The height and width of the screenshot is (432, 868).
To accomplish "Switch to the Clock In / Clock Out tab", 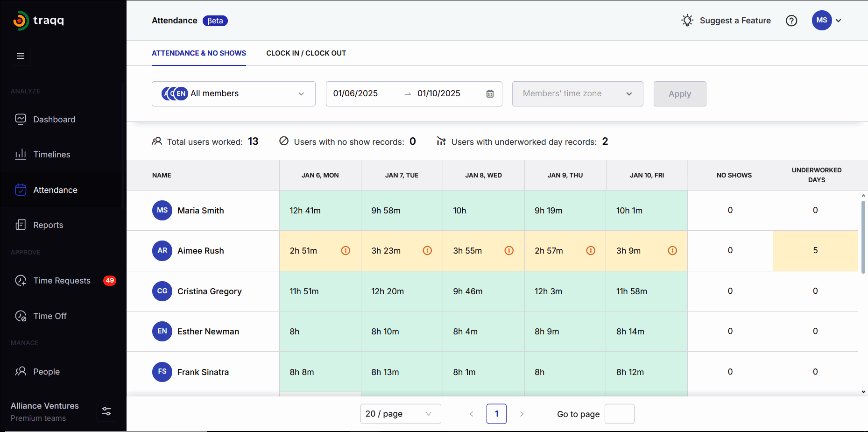I will coord(306,53).
